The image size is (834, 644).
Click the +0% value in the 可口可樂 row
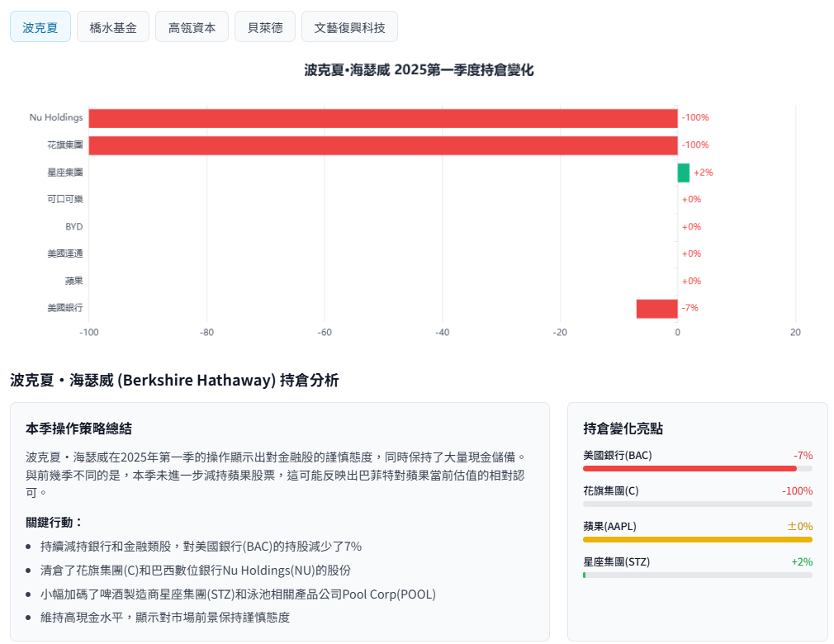pos(691,200)
